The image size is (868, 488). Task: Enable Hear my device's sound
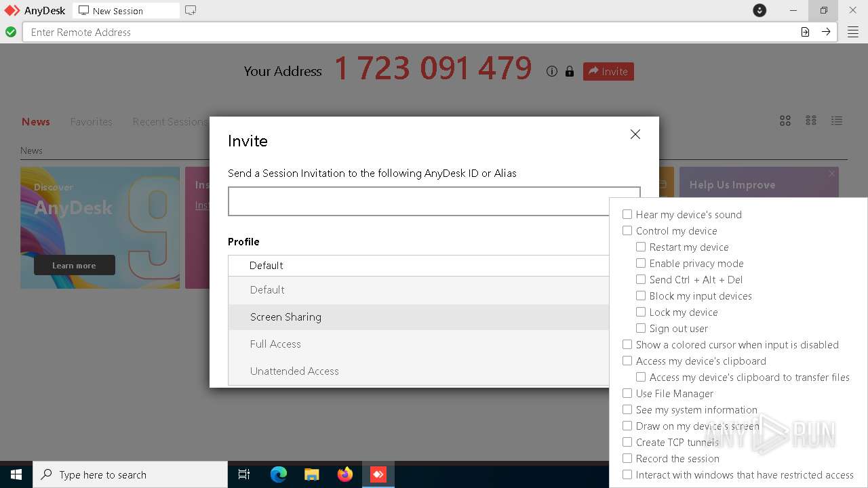coord(627,214)
